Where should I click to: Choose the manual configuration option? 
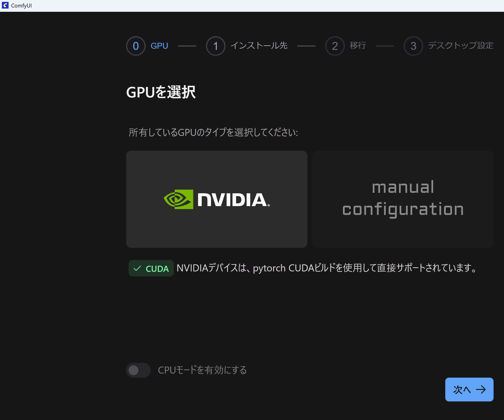pyautogui.click(x=402, y=199)
